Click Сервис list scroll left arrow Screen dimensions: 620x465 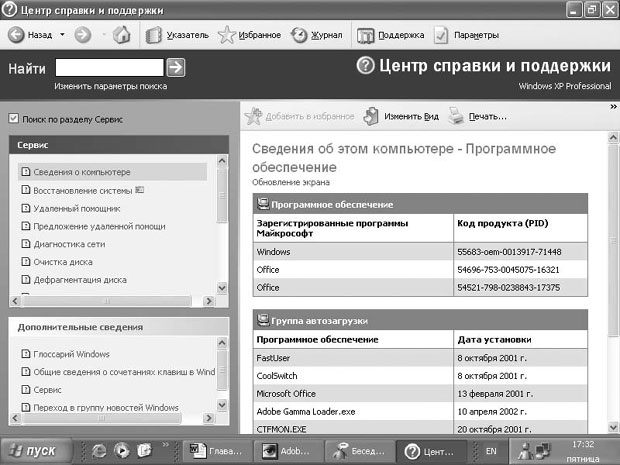pos(15,301)
